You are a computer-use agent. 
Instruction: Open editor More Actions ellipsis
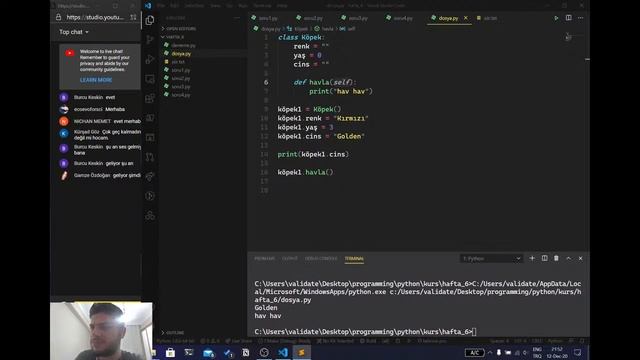580,18
